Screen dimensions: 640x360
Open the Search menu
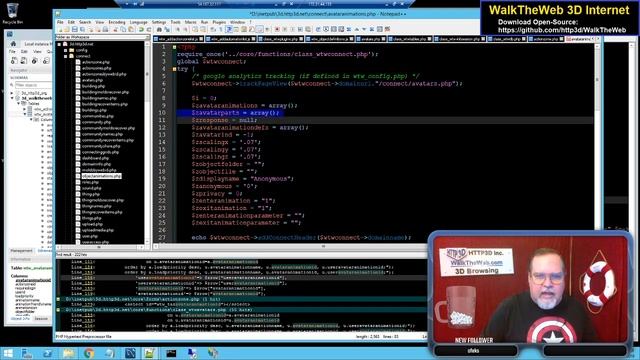pos(85,22)
